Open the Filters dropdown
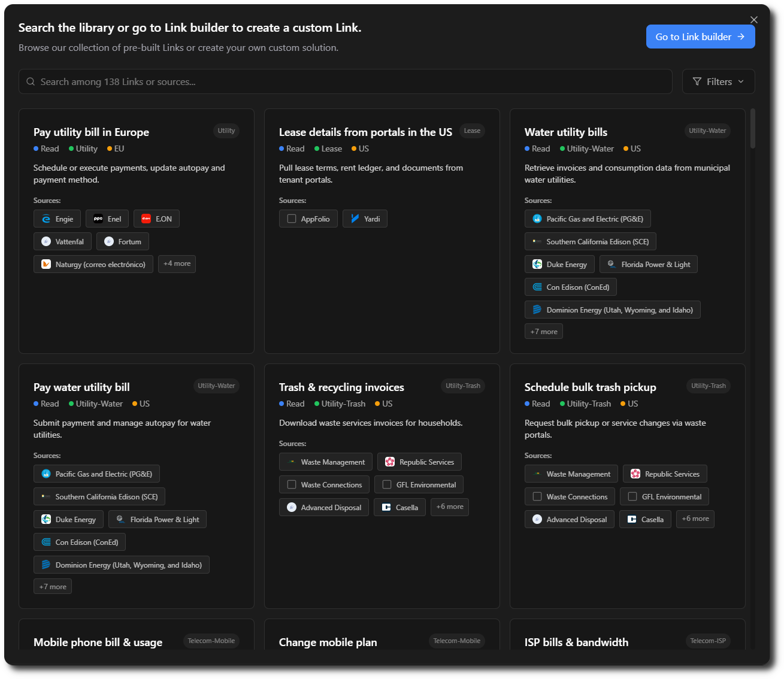 click(x=718, y=82)
